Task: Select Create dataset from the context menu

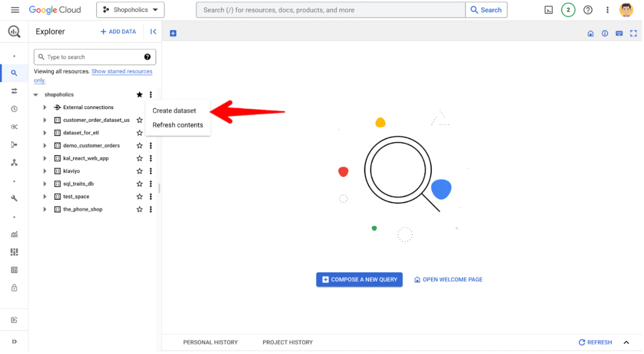Action: (174, 111)
